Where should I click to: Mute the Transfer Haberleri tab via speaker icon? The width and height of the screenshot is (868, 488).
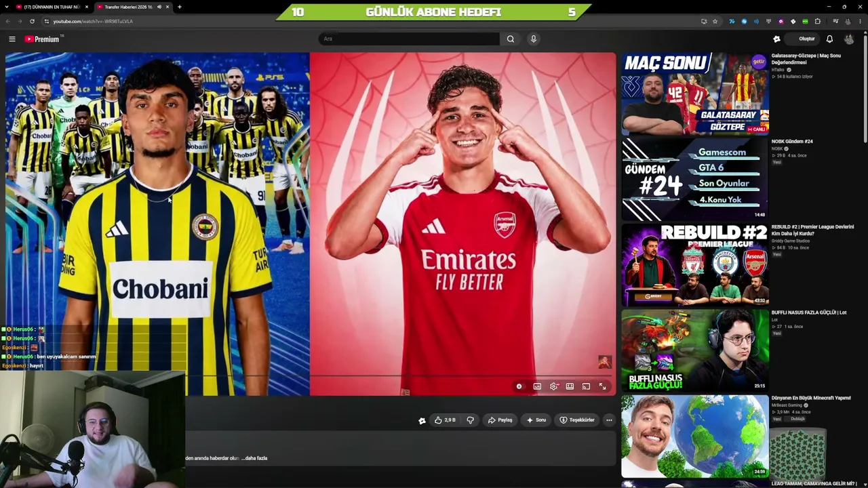coord(159,7)
